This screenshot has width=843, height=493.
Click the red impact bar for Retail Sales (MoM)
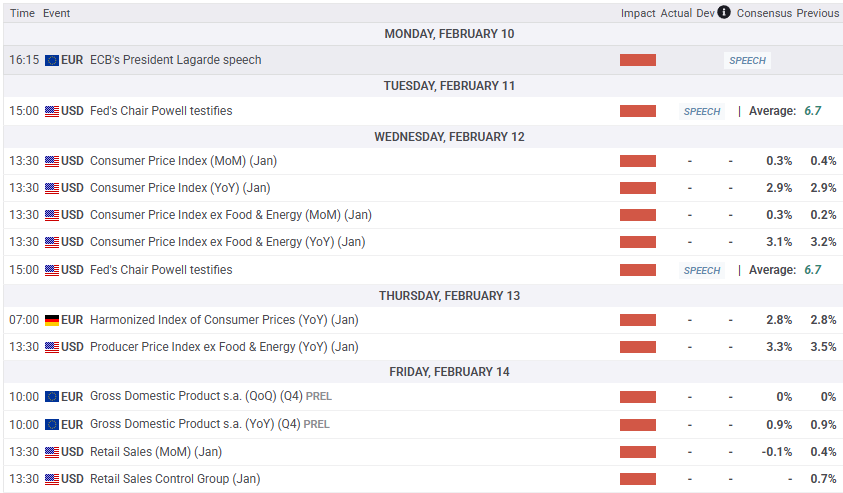[x=638, y=452]
